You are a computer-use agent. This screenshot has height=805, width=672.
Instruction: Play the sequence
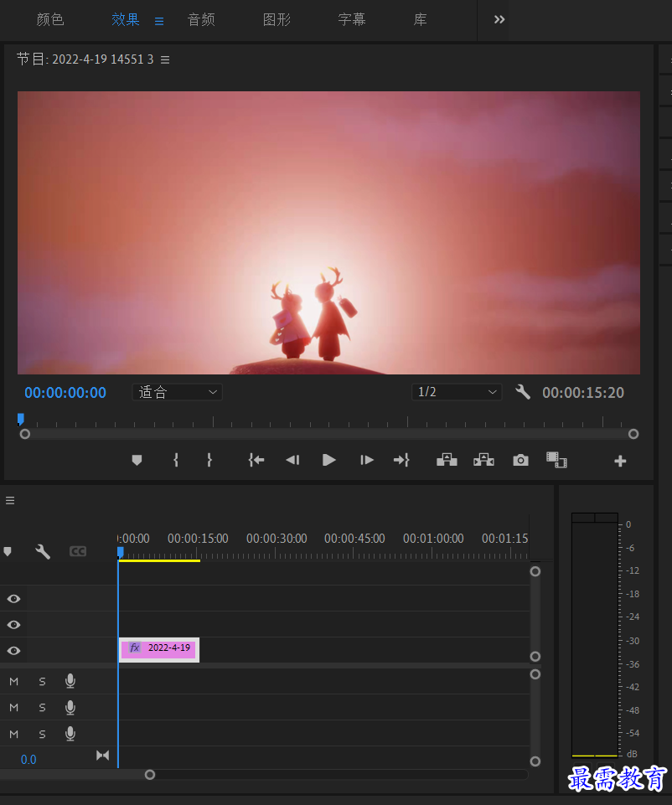pos(328,460)
